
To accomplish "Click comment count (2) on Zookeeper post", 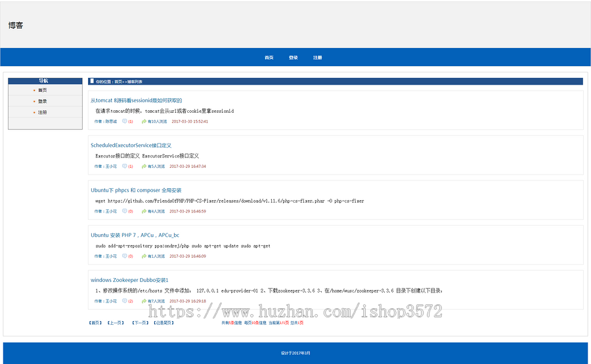I will (131, 301).
